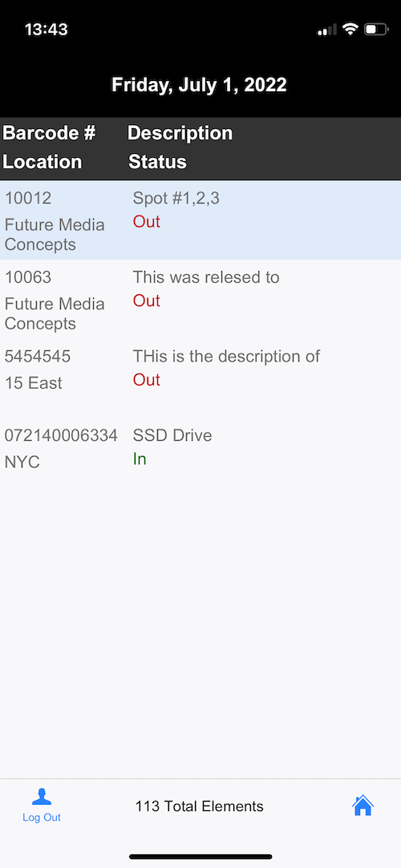Check the Wi-Fi status icon
The image size is (401, 868).
click(x=350, y=29)
